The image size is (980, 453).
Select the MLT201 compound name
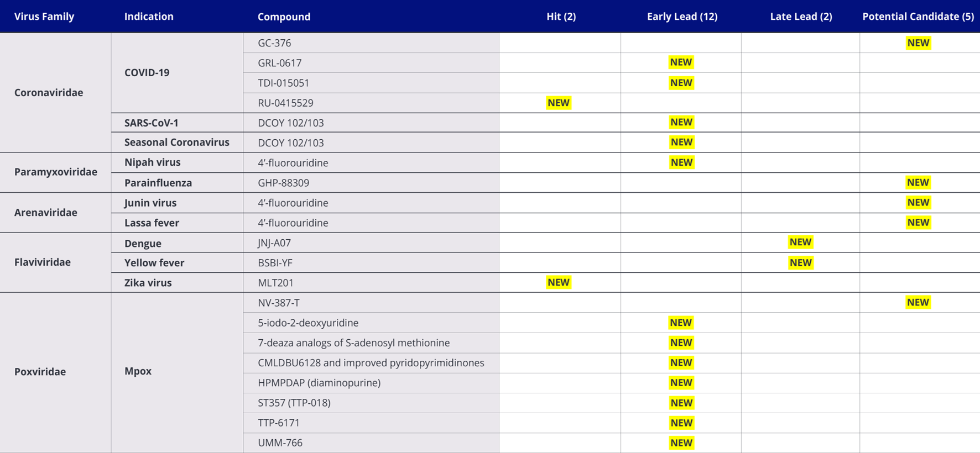coord(275,283)
